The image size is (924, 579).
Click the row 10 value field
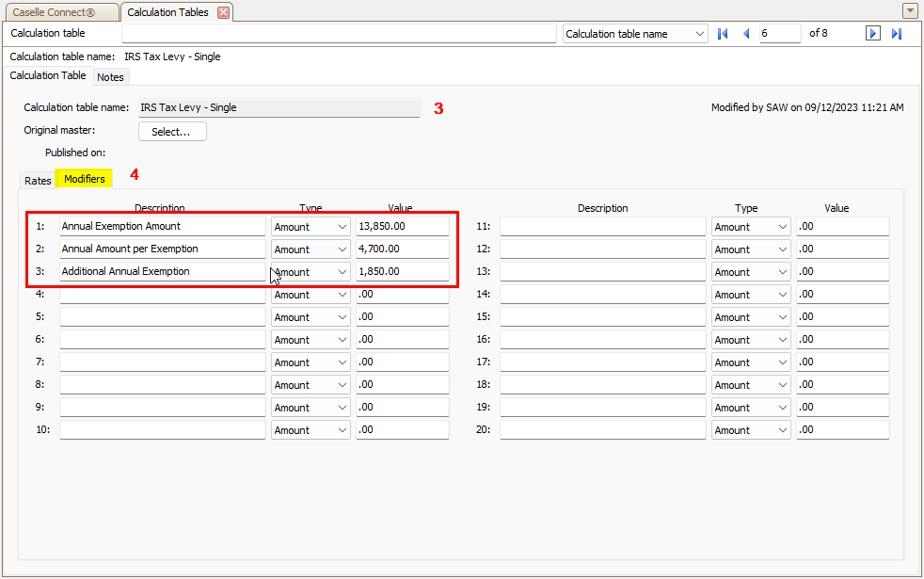[x=403, y=430]
